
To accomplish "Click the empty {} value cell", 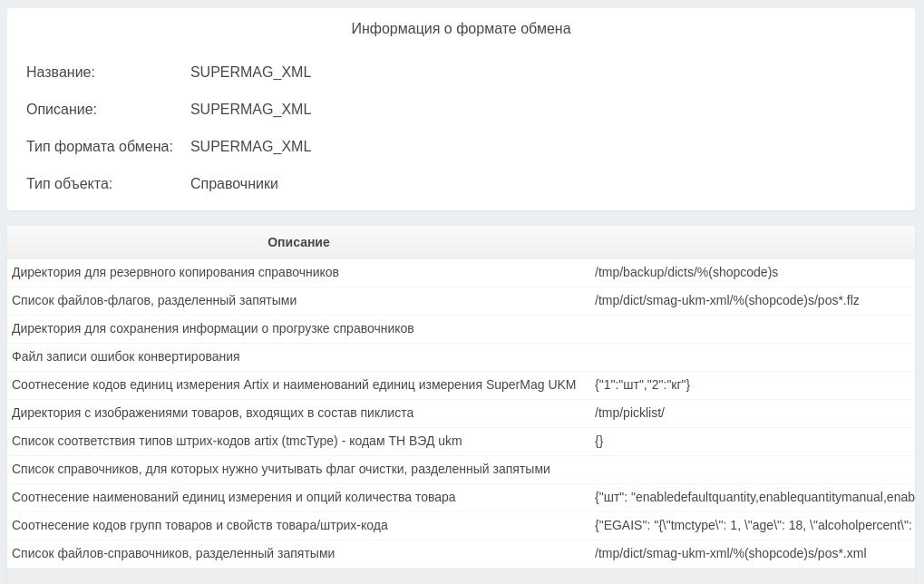I will click(599, 441).
